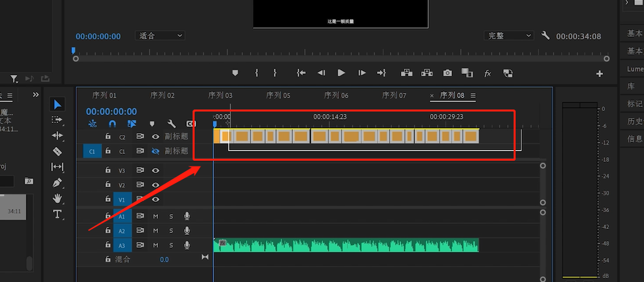This screenshot has height=282, width=644.
Task: Switch to 序列 03 tab
Action: (x=220, y=95)
